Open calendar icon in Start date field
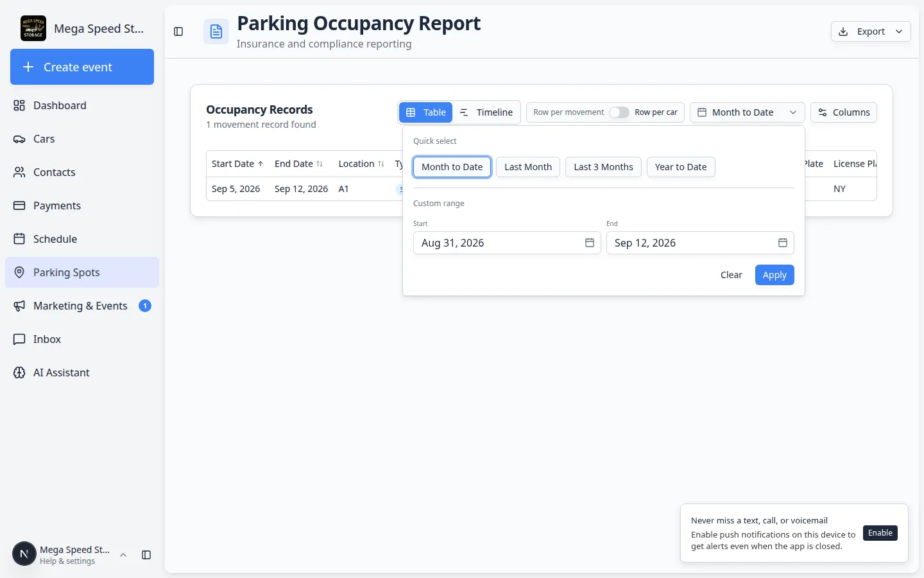This screenshot has height=578, width=924. pos(590,243)
